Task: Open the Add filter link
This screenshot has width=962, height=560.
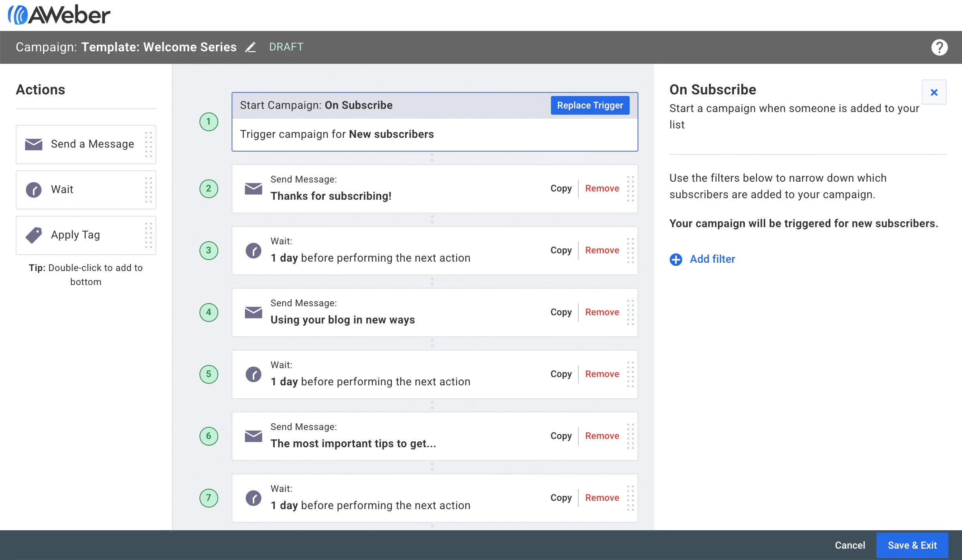Action: pos(712,259)
